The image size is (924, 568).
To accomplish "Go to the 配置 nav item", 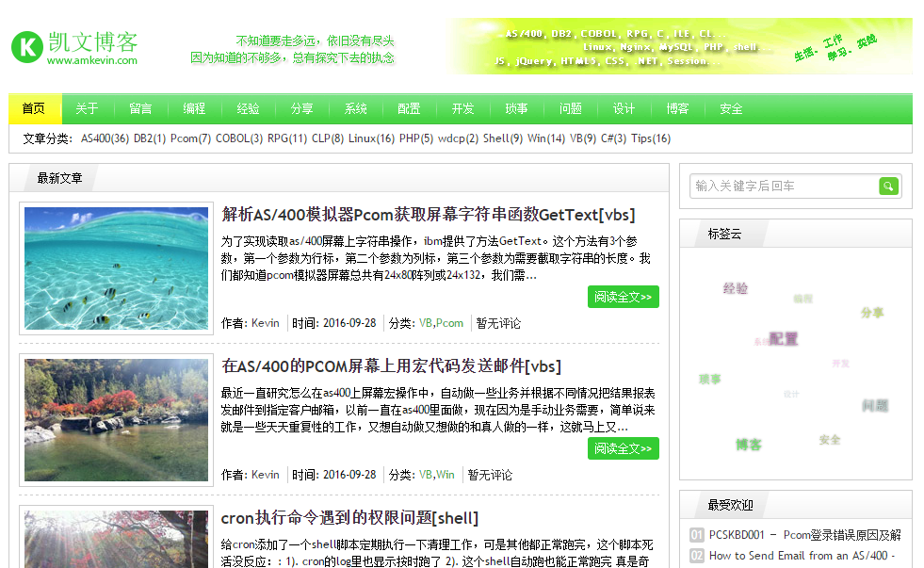I will click(x=409, y=108).
